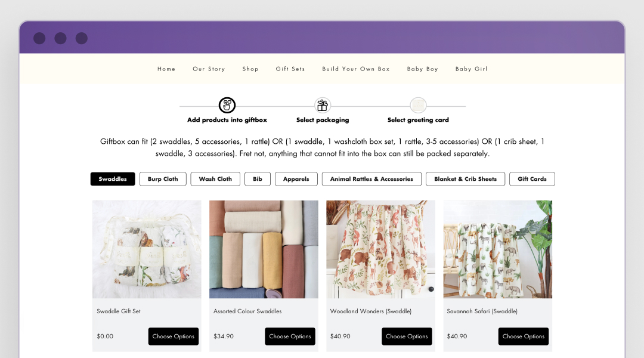Open the Home menu item
The width and height of the screenshot is (644, 358).
(166, 69)
